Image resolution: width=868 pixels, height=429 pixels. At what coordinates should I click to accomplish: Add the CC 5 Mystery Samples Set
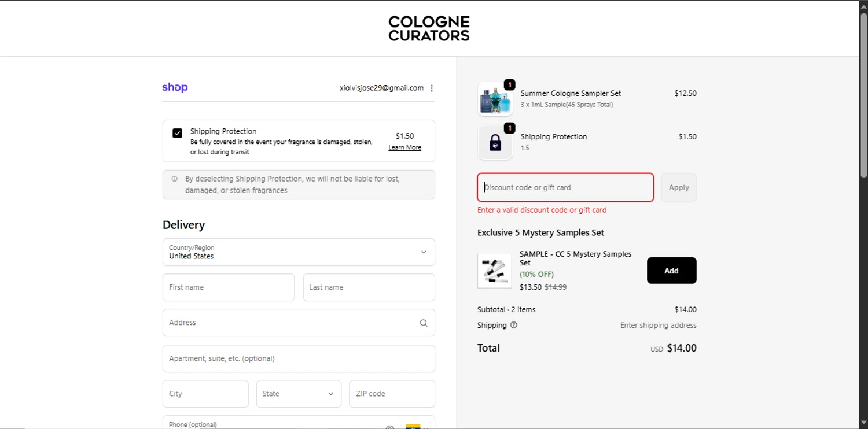(x=671, y=271)
